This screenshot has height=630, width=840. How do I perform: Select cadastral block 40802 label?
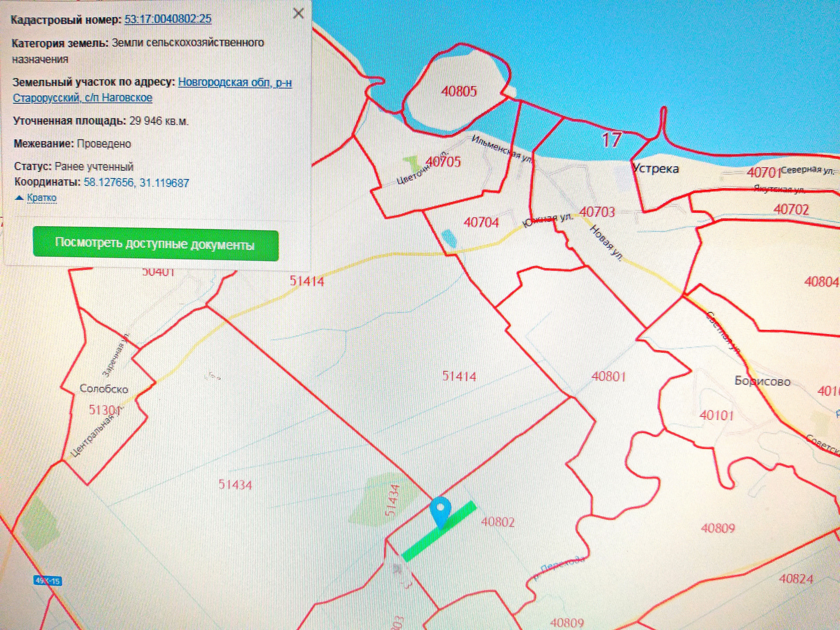(x=497, y=522)
